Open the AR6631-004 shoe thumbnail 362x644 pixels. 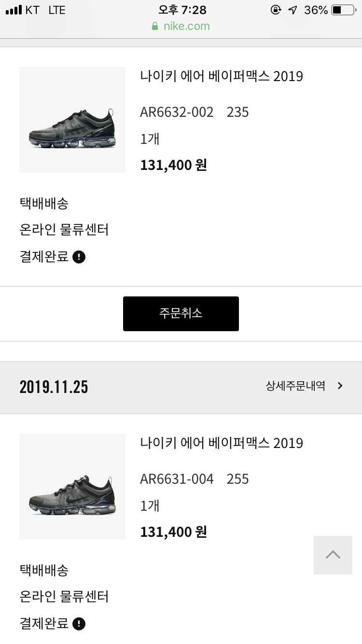click(x=72, y=487)
